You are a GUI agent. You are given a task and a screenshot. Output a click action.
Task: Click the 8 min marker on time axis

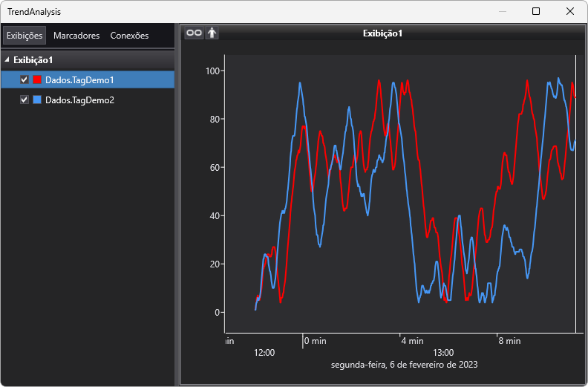tap(509, 341)
